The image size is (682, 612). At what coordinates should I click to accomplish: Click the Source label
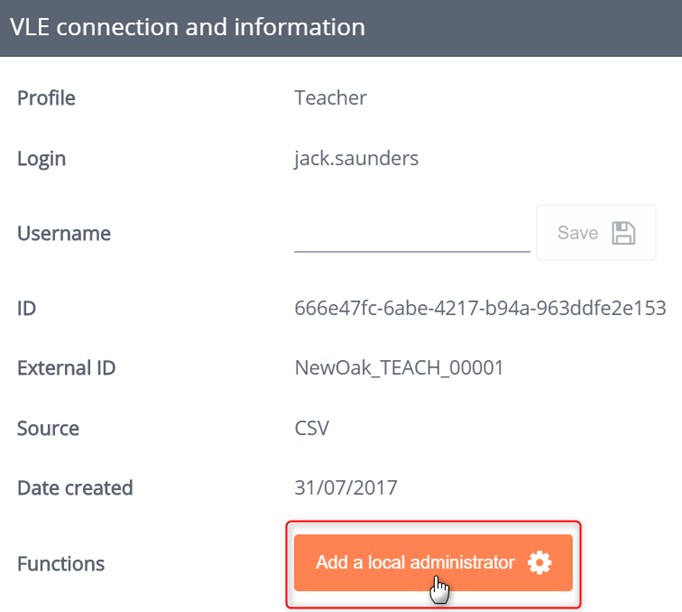(x=48, y=428)
